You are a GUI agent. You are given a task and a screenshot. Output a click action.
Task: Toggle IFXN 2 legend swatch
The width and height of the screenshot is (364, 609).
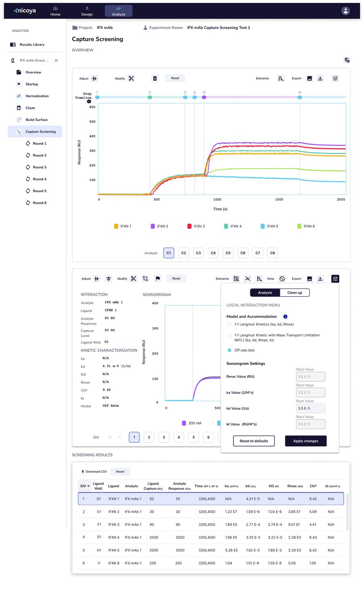coord(153,226)
